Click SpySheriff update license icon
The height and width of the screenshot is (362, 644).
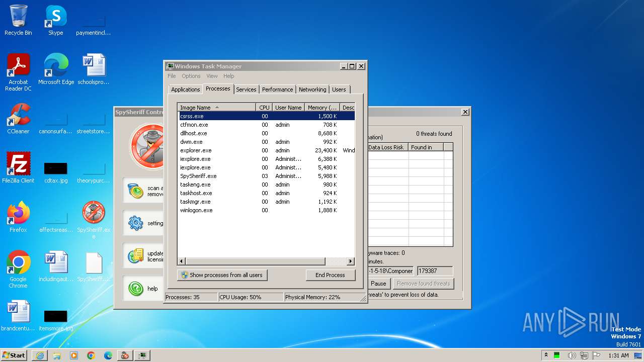point(136,256)
